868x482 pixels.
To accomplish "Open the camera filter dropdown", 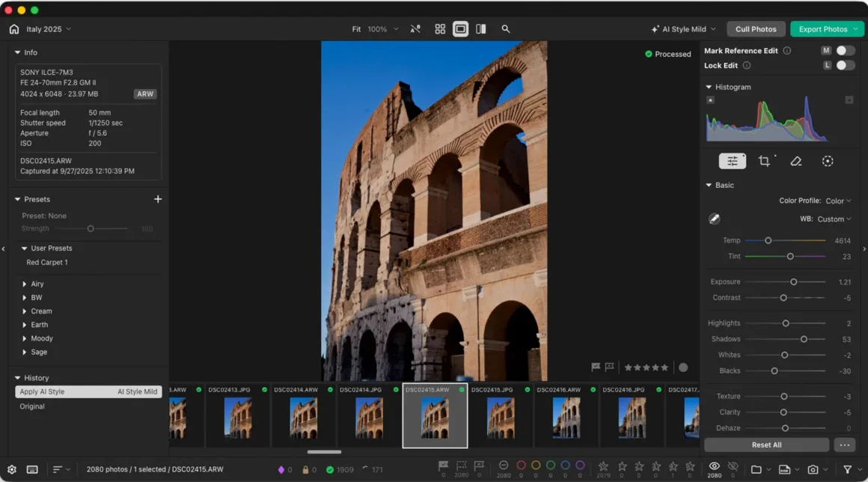I will tap(817, 469).
